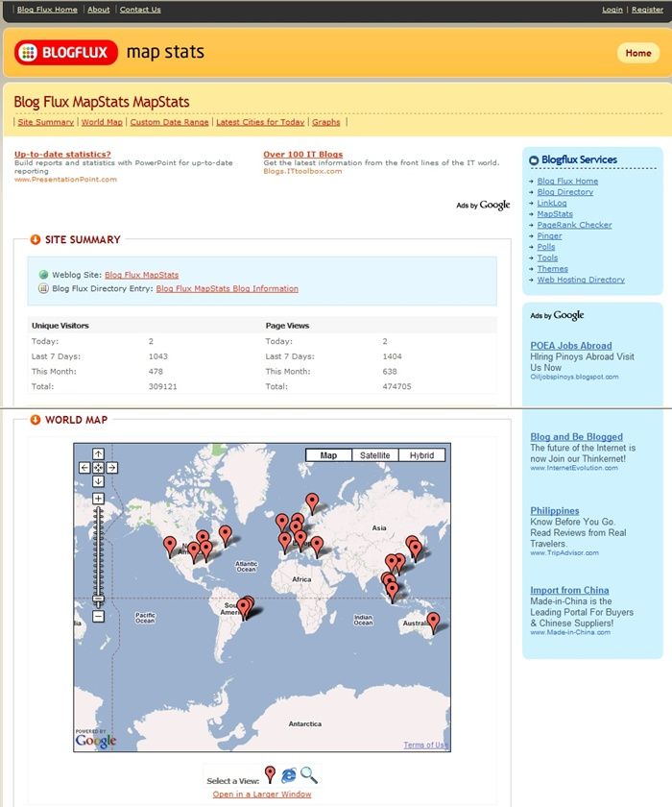Click the Login link
Viewport: 672px width, 807px height.
tap(612, 10)
